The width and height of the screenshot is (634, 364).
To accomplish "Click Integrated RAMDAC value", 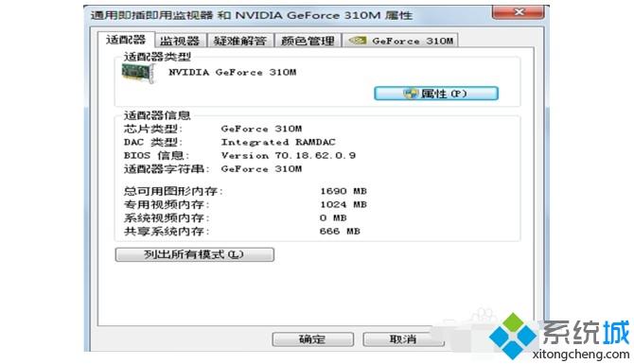I will pos(278,142).
